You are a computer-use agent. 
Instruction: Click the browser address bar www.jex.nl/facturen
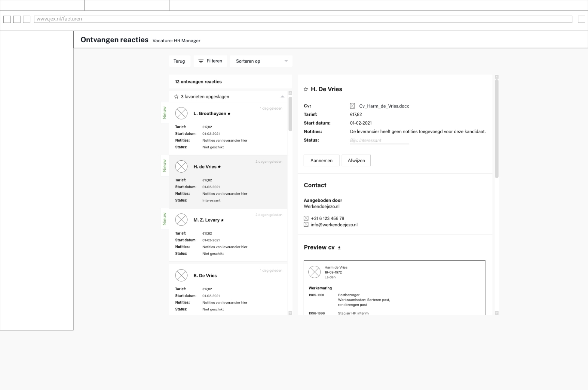303,19
